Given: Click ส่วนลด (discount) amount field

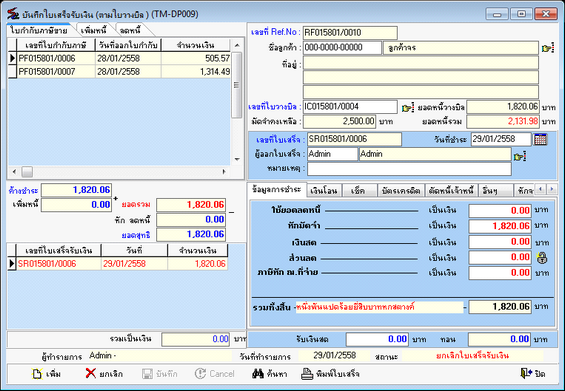Looking at the screenshot, I should pos(500,257).
